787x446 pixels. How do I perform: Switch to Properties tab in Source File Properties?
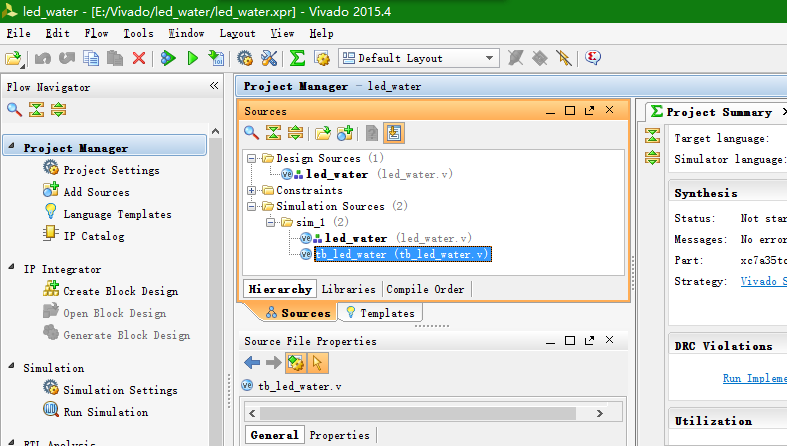(x=339, y=435)
